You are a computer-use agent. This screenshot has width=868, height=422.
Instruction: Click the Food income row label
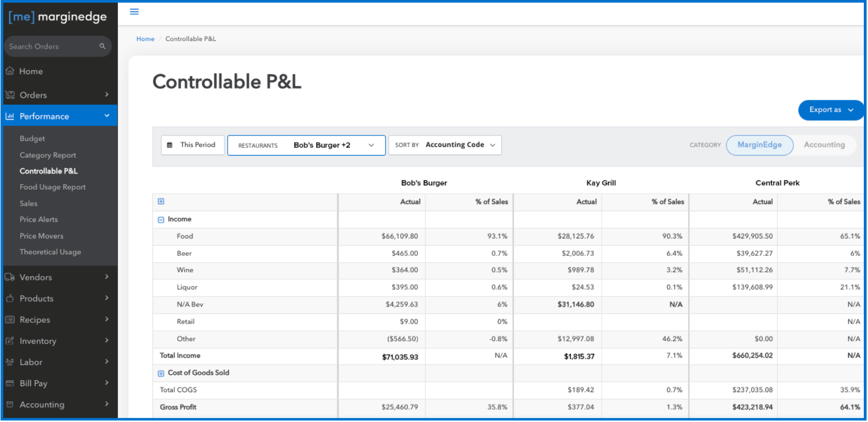pyautogui.click(x=185, y=237)
